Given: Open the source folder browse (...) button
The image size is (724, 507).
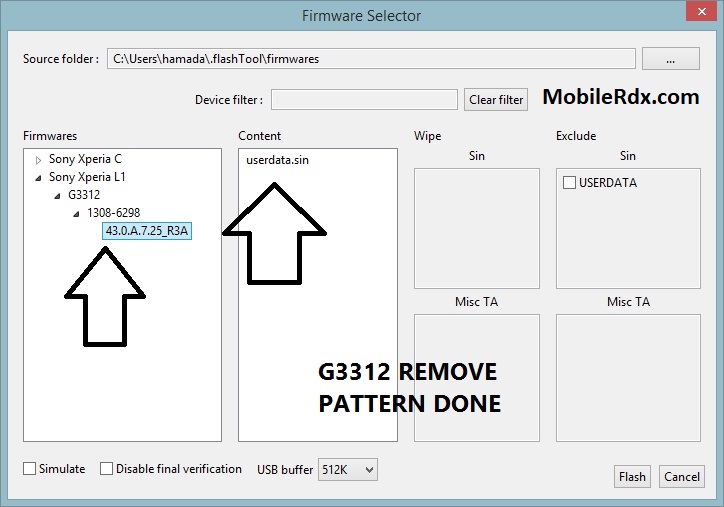Looking at the screenshot, I should point(670,59).
